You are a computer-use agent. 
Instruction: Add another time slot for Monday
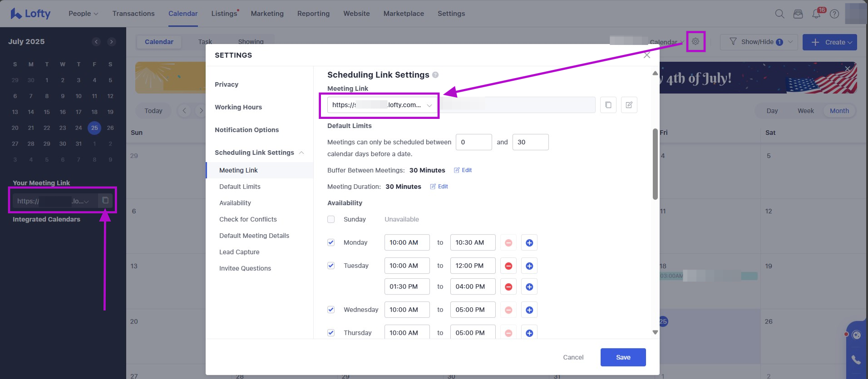[529, 243]
